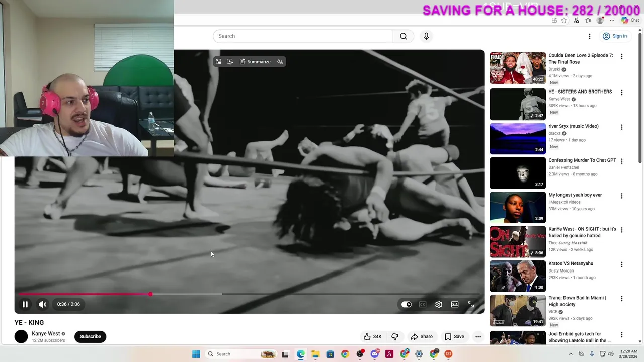Subscribe to Kanye West channel
Screen dimensions: 644x362
[90, 336]
